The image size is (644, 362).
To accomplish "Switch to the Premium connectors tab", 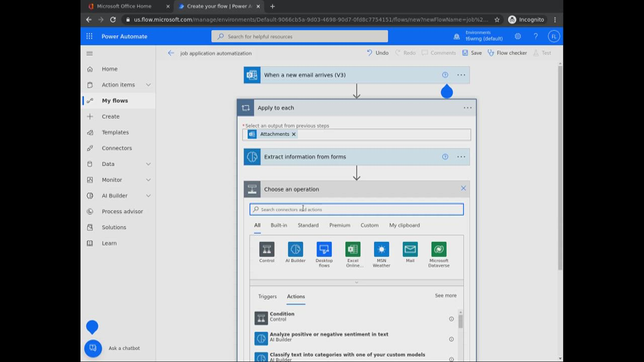I will point(340,225).
